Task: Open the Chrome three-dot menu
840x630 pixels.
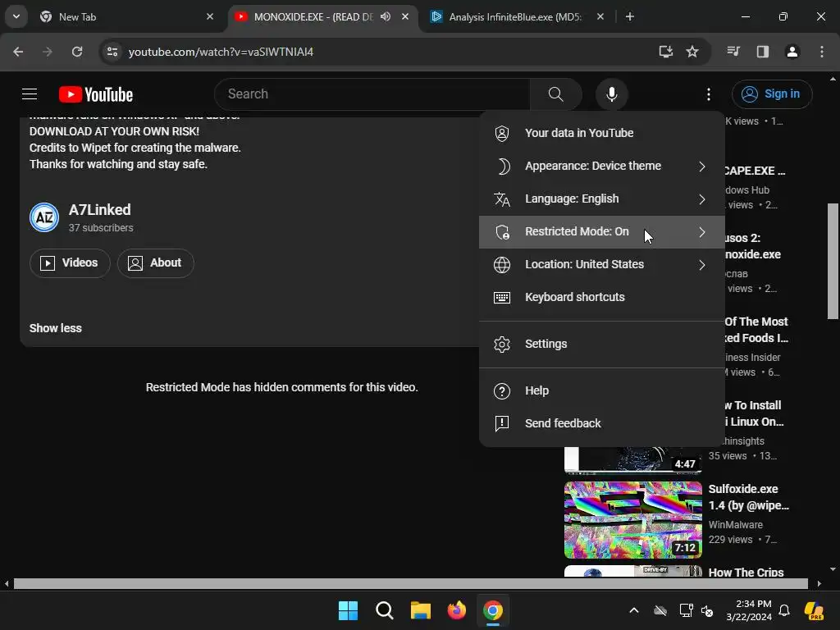Action: 822,52
